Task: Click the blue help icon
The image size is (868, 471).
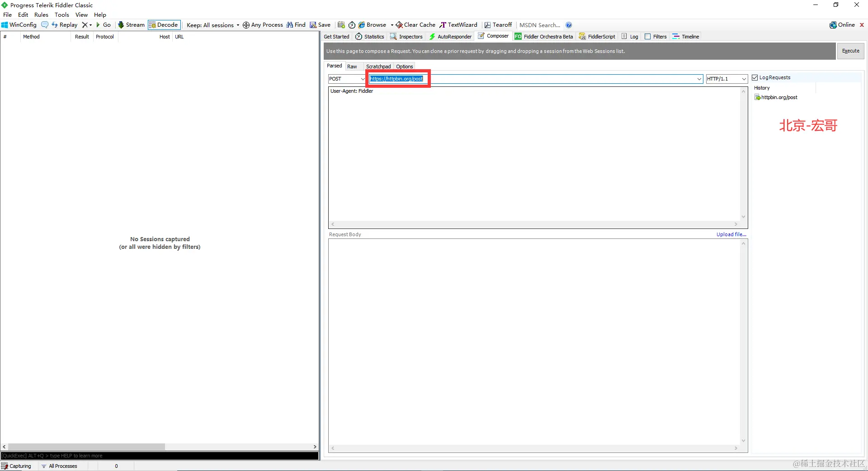Action: tap(569, 25)
